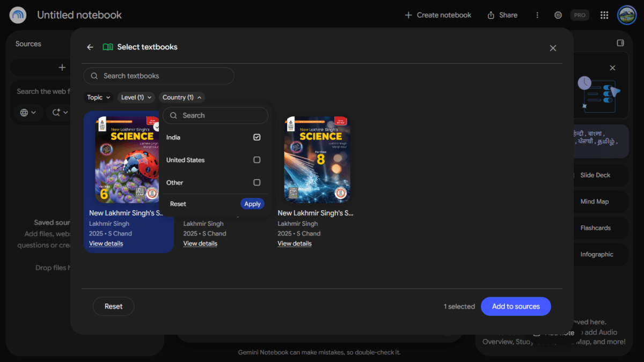Open the web globe dropdown in Sources
This screenshot has height=362, width=644.
pyautogui.click(x=28, y=112)
